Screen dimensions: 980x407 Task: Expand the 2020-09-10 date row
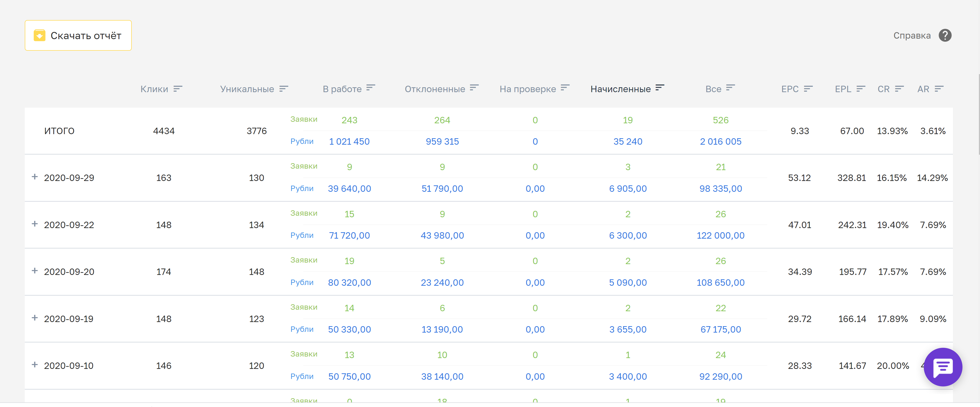coord(35,365)
